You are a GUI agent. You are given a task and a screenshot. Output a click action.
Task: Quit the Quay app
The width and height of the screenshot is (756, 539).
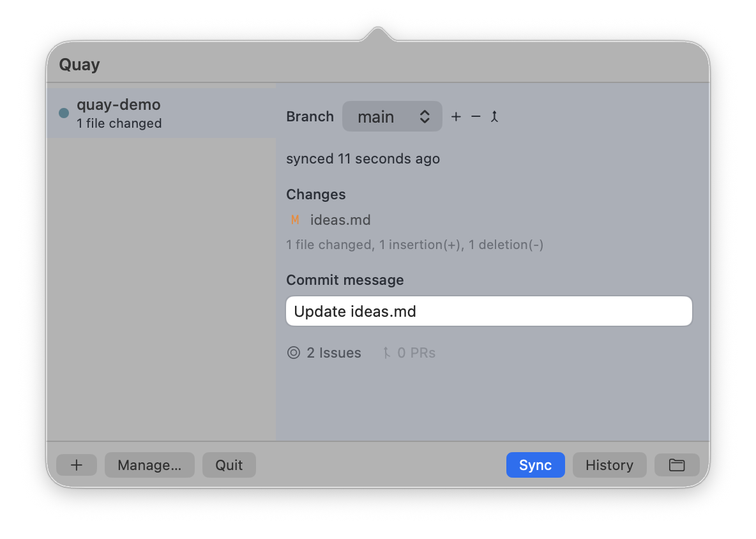[229, 465]
